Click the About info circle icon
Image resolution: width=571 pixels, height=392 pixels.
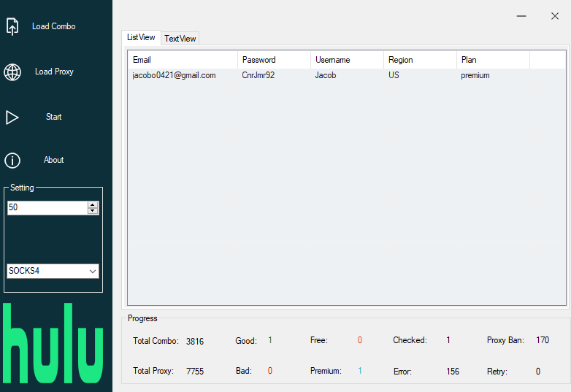tap(12, 161)
